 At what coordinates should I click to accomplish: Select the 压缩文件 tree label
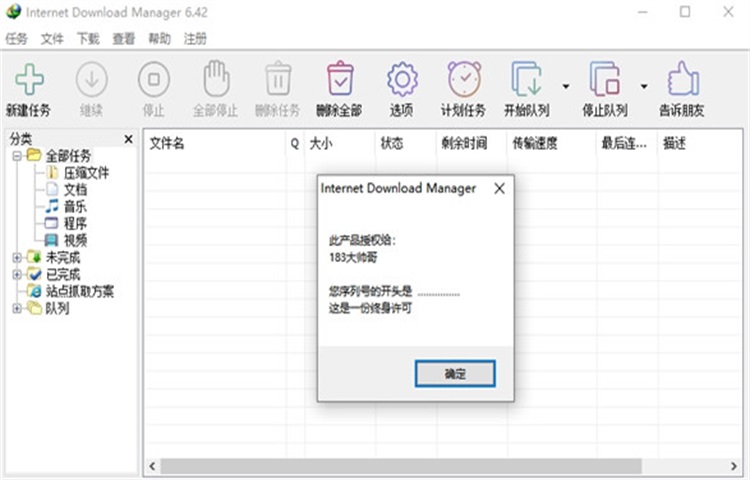(87, 173)
